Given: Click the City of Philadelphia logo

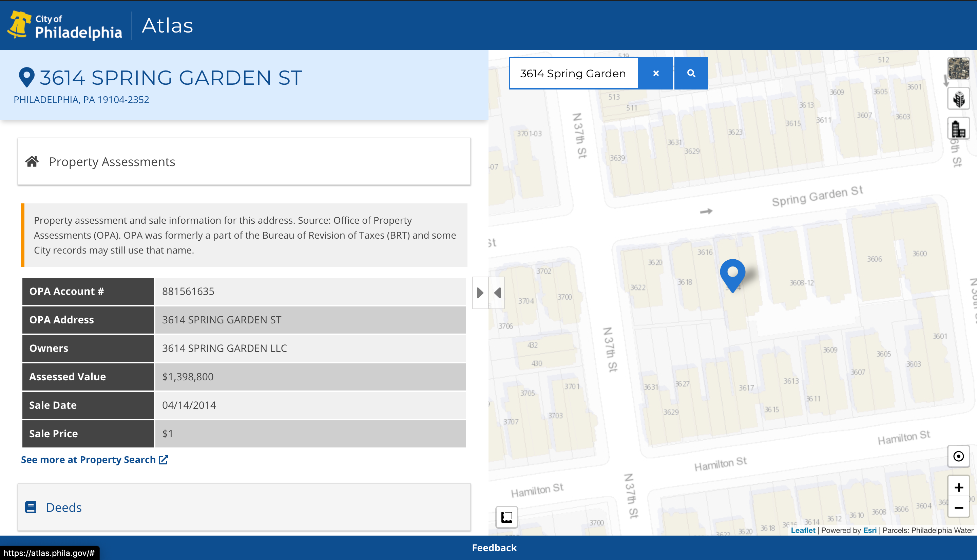Looking at the screenshot, I should (65, 25).
